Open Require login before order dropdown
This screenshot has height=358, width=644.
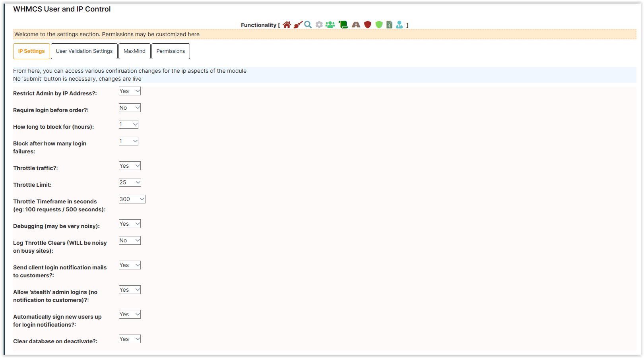pos(130,108)
